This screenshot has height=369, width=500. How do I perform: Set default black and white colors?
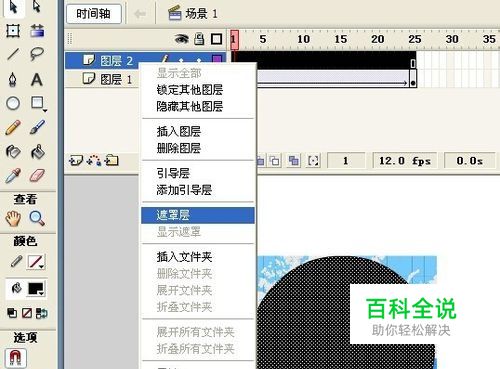[x=12, y=313]
